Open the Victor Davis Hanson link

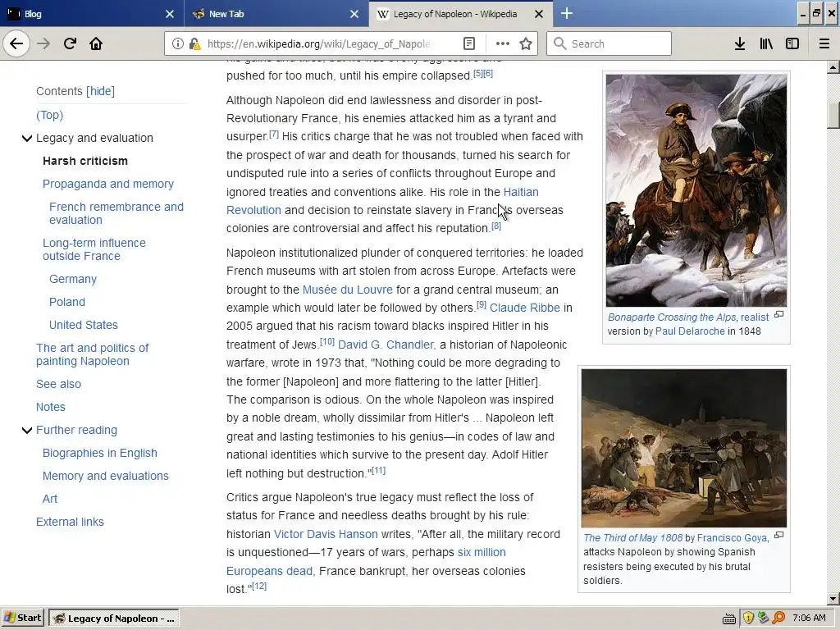(x=326, y=535)
